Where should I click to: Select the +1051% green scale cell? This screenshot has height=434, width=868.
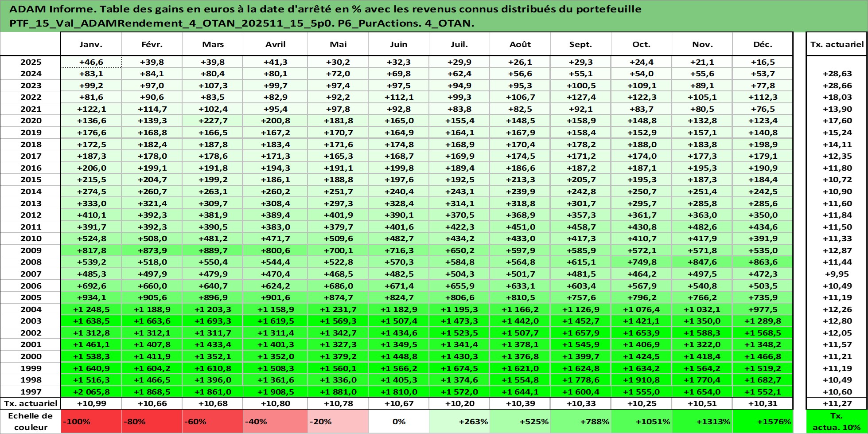[642, 422]
